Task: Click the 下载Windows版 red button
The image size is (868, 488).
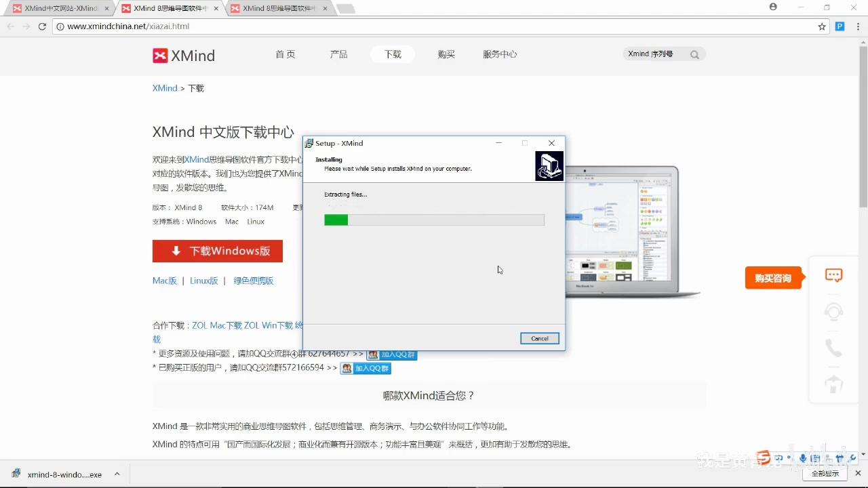Action: (218, 251)
